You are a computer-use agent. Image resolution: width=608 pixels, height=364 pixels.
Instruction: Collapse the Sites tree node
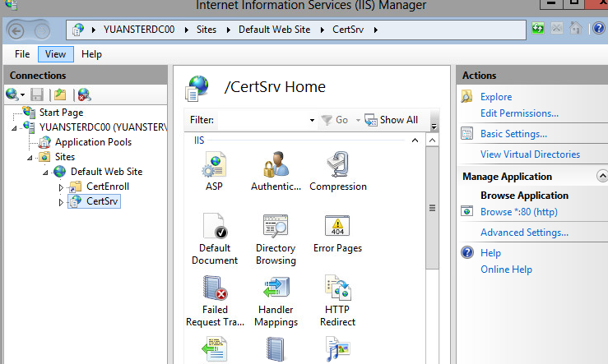click(30, 158)
